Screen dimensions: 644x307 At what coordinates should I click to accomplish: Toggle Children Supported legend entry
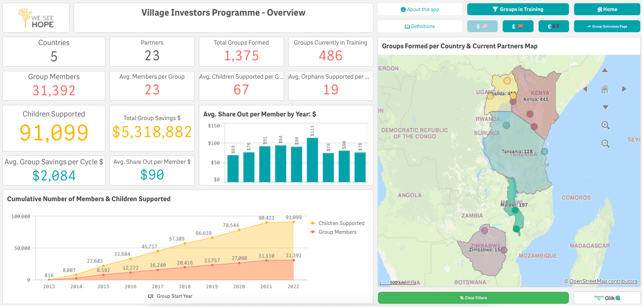click(x=338, y=223)
